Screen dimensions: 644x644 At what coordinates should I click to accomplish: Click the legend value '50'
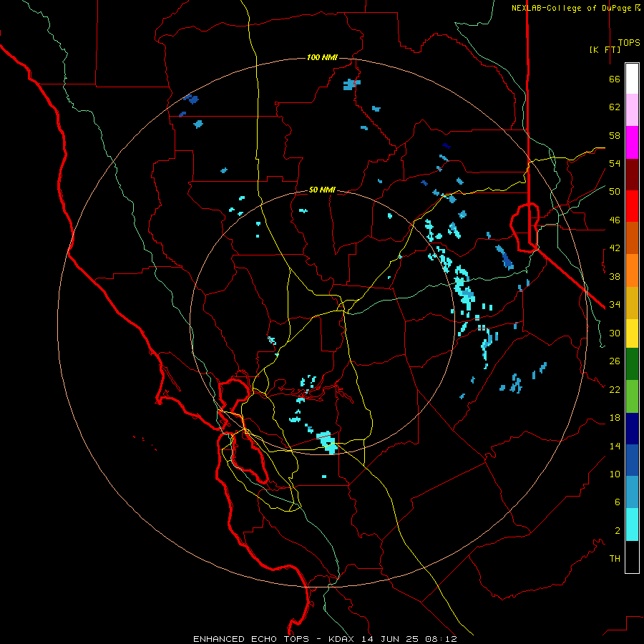pyautogui.click(x=615, y=192)
